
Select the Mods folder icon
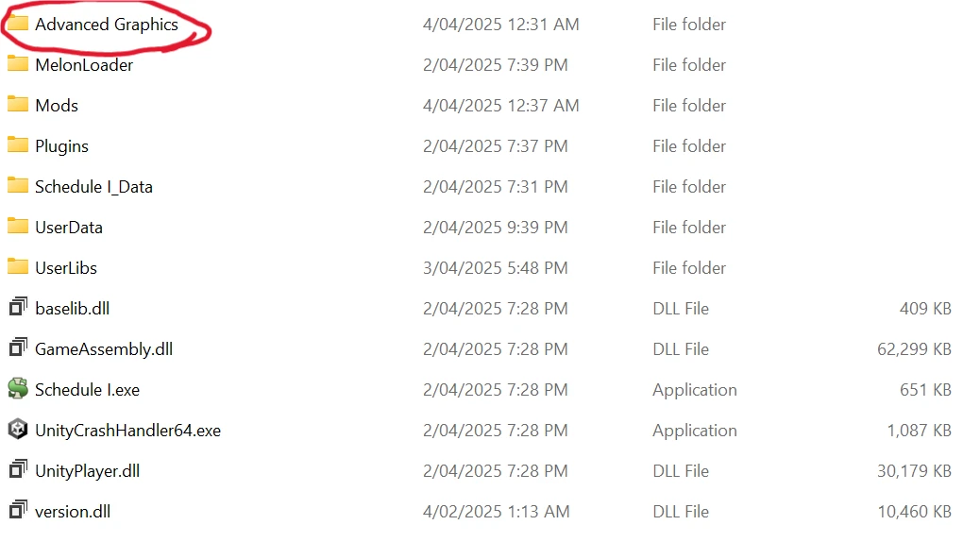coord(18,105)
